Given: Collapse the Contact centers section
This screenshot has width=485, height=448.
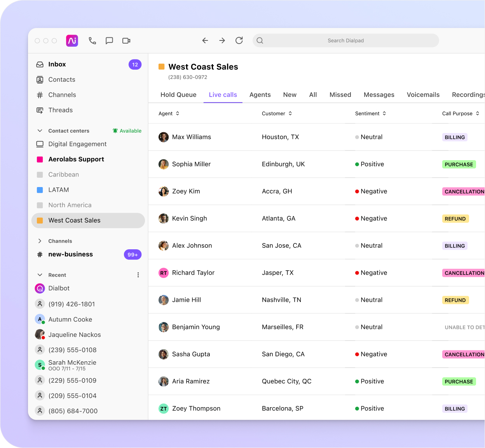Looking at the screenshot, I should 39,131.
